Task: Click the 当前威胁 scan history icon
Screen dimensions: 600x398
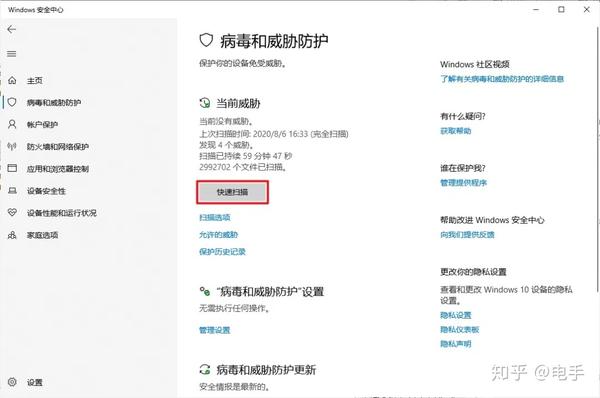Action: (x=205, y=103)
